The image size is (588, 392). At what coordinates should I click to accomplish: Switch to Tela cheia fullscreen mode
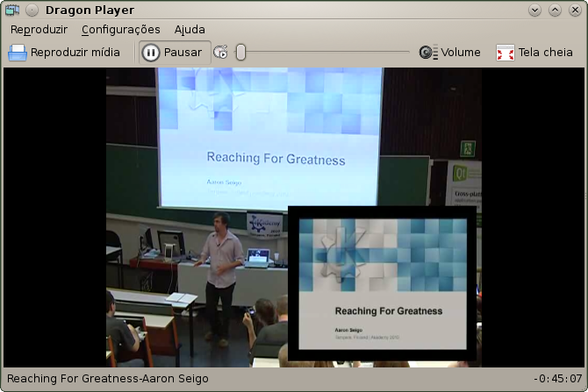534,53
